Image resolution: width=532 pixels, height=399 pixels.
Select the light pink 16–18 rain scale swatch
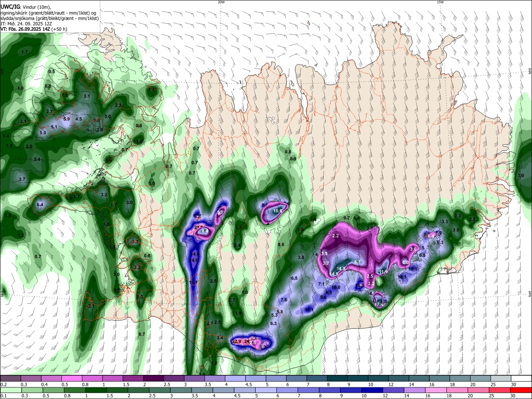pos(436,390)
